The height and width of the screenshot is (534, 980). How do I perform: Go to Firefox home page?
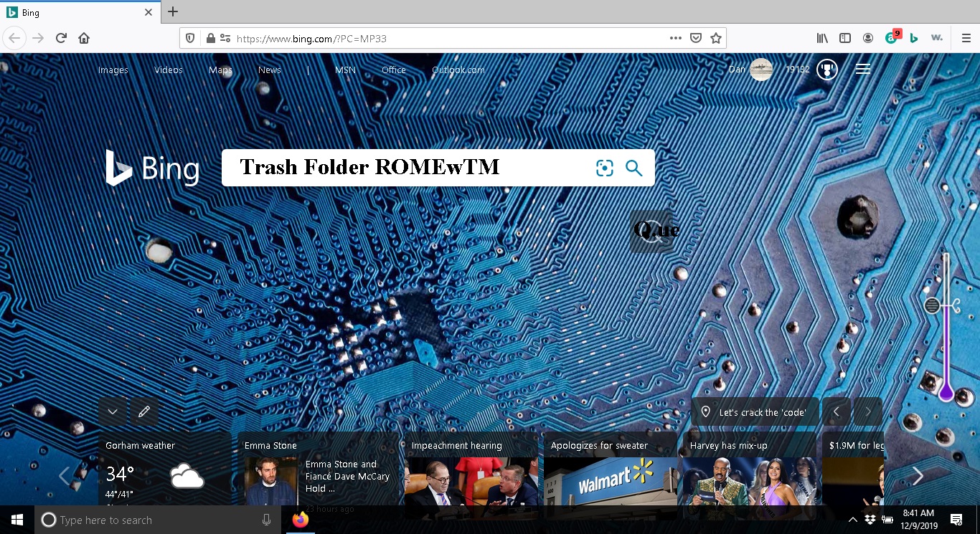[x=84, y=38]
